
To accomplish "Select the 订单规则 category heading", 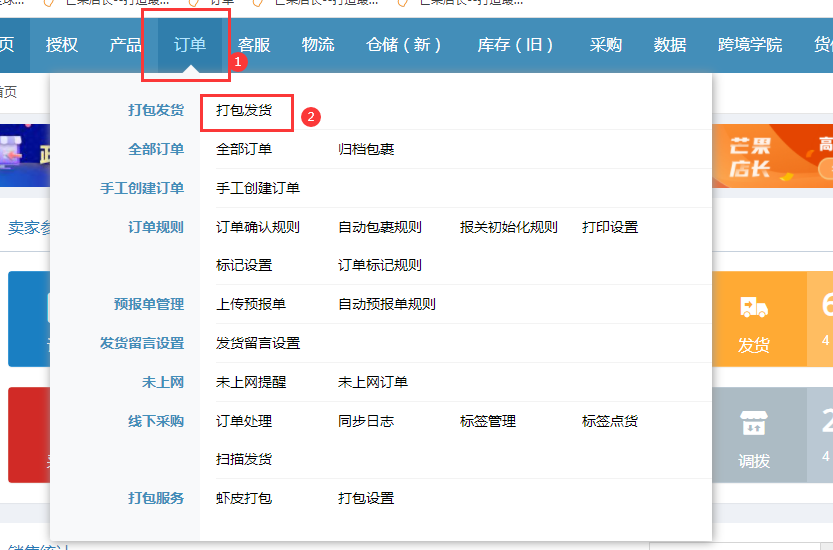I will [x=156, y=227].
